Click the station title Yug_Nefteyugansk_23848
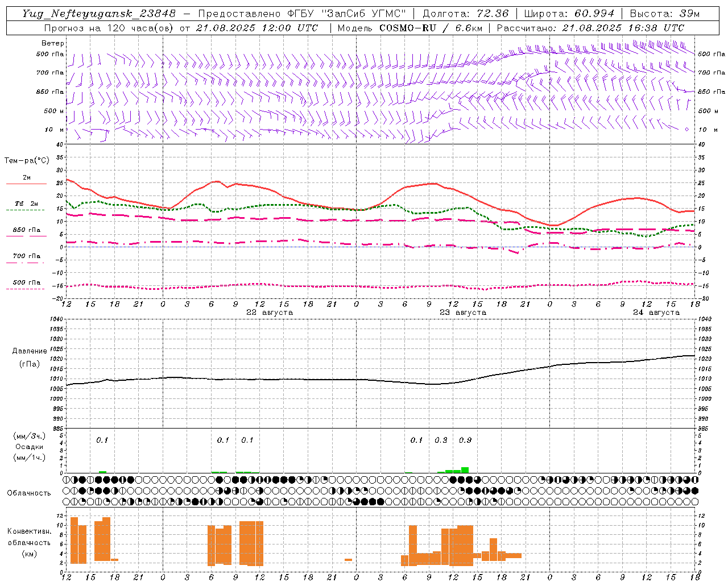Image resolution: width=728 pixels, height=582 pixels. point(99,14)
